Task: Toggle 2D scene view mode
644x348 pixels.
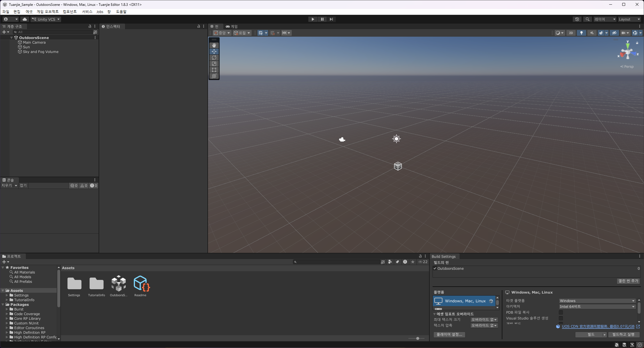Action: pyautogui.click(x=571, y=33)
